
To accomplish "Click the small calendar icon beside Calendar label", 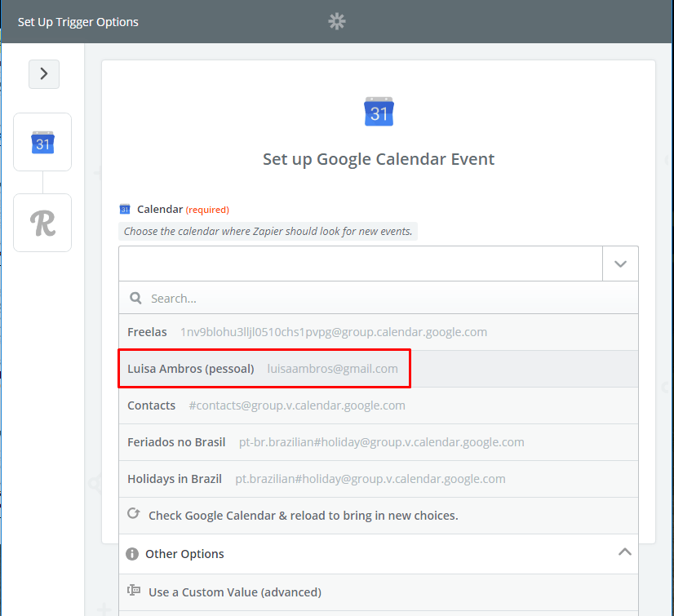I will click(125, 210).
